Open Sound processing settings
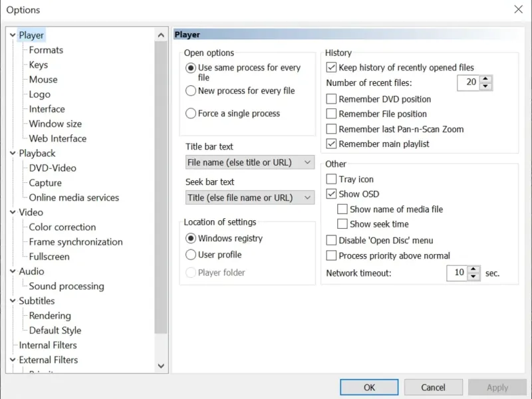532x399 pixels. (x=66, y=287)
